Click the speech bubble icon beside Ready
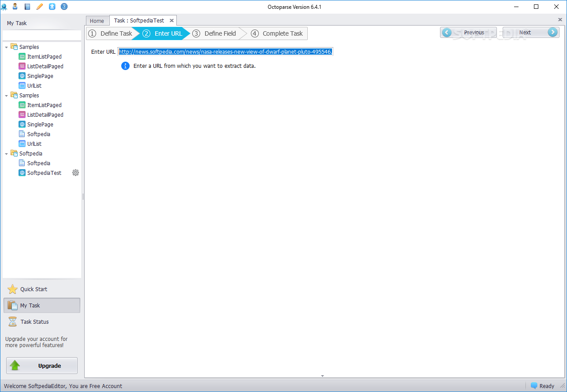This screenshot has height=392, width=567. pyautogui.click(x=534, y=386)
